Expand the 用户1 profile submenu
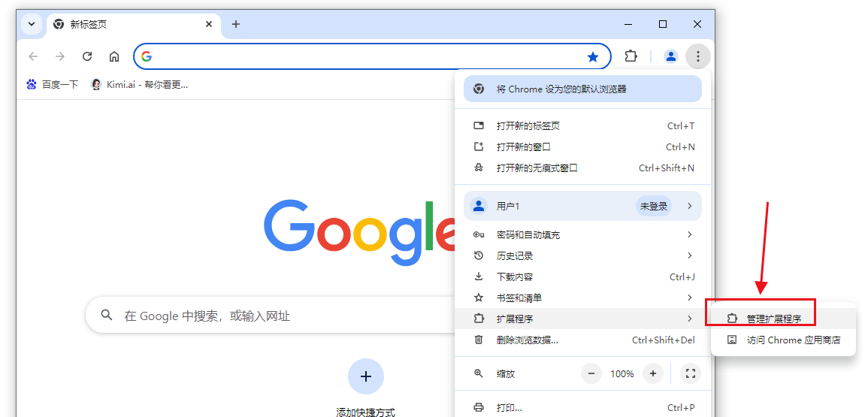The height and width of the screenshot is (417, 868). coord(582,206)
